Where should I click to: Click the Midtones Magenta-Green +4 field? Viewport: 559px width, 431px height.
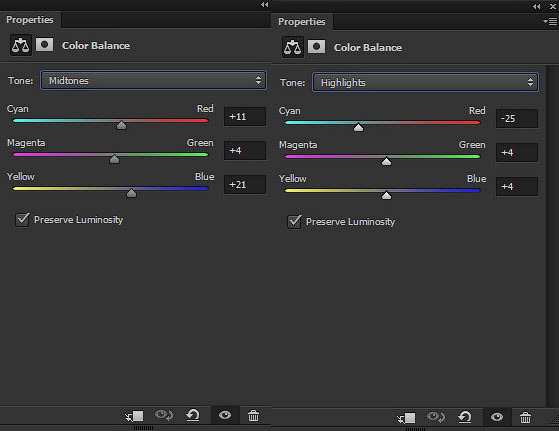(x=245, y=150)
